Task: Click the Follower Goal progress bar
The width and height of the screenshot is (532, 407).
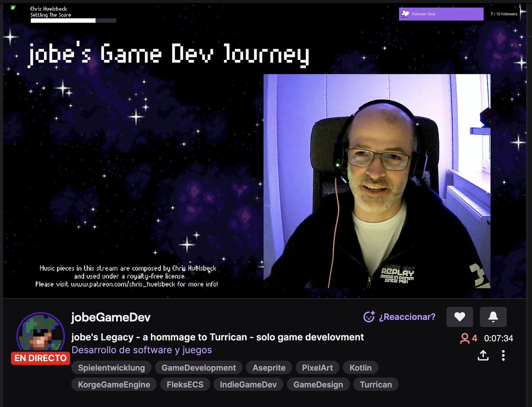Action: [x=441, y=14]
